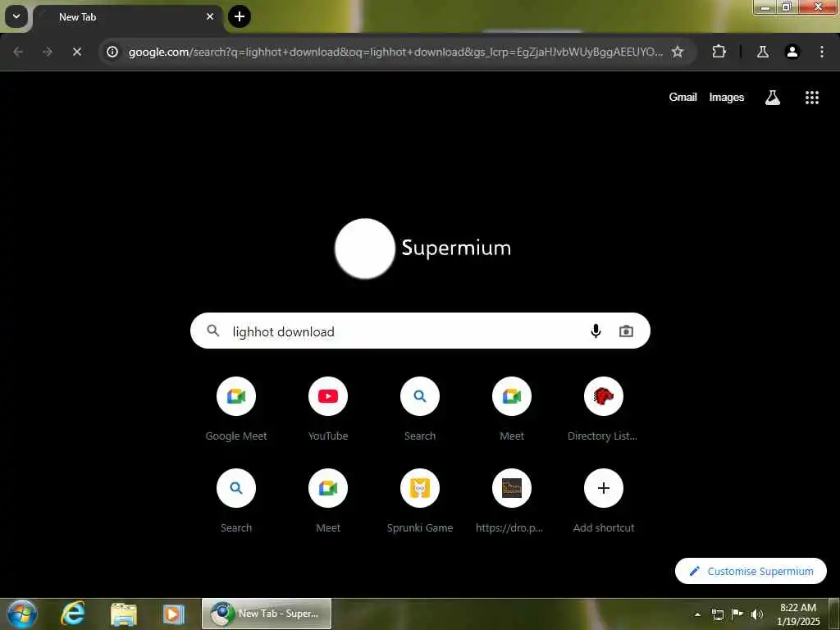Open the Search shortcut in the second row

click(236, 500)
